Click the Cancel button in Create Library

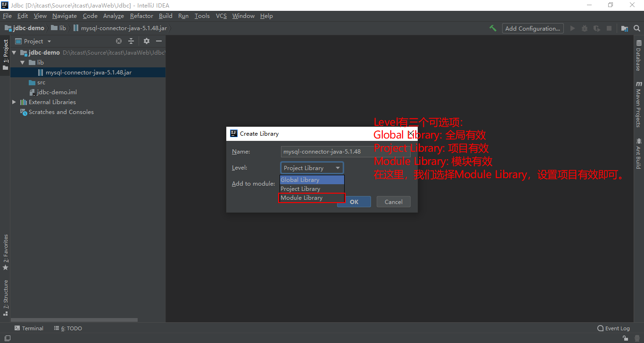pyautogui.click(x=393, y=202)
